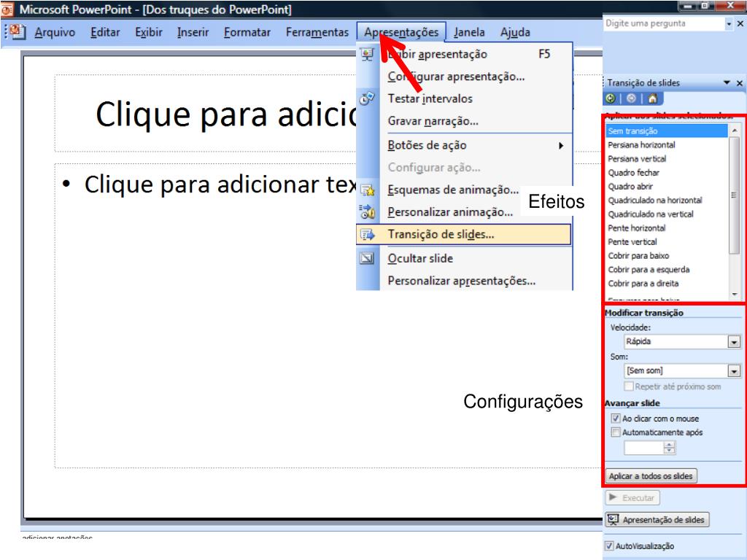Expand the Botões de ação submenu

click(x=561, y=145)
